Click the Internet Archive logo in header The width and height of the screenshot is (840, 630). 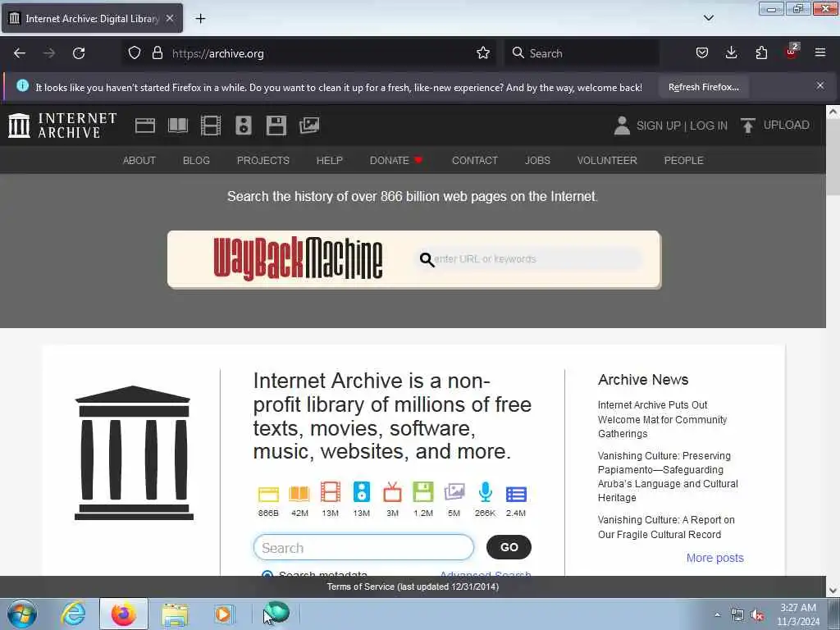(62, 126)
